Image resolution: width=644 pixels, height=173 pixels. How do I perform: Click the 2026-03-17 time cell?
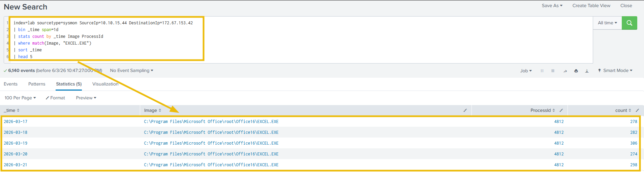tap(16, 122)
